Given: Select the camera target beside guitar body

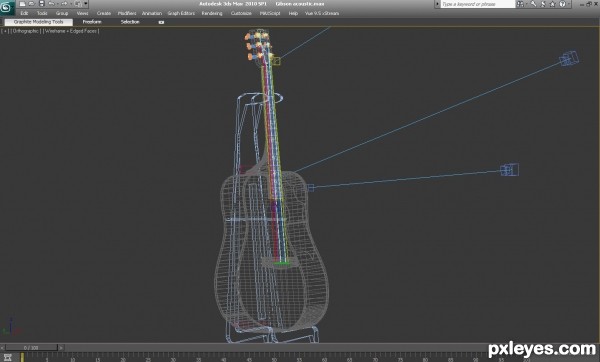Looking at the screenshot, I should pos(310,188).
